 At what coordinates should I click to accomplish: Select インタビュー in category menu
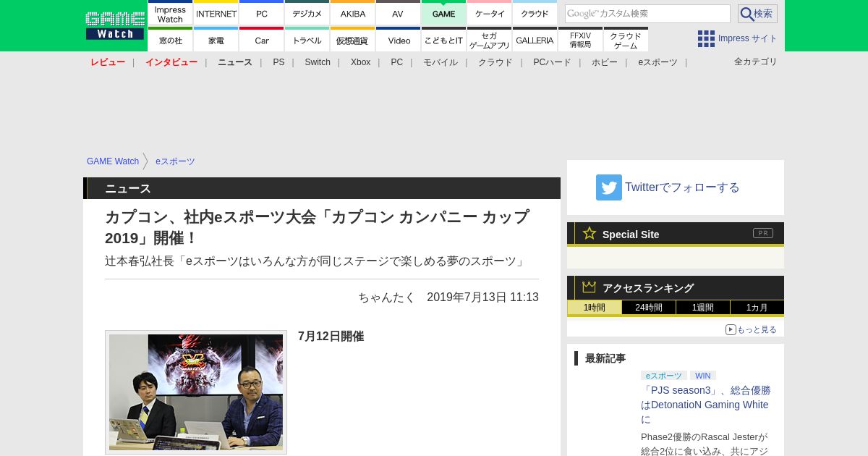tap(171, 62)
